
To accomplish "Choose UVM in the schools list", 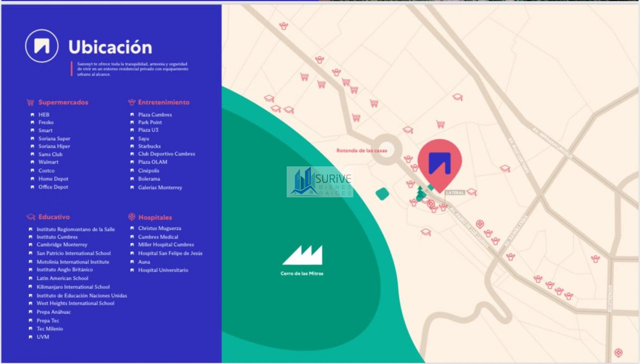I will tap(43, 337).
